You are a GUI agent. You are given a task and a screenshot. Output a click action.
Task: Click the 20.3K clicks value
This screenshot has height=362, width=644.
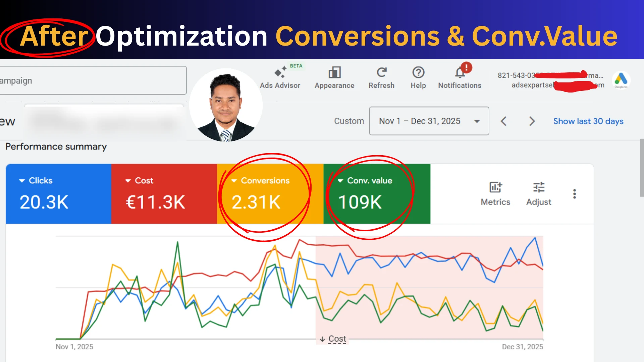[x=44, y=202]
